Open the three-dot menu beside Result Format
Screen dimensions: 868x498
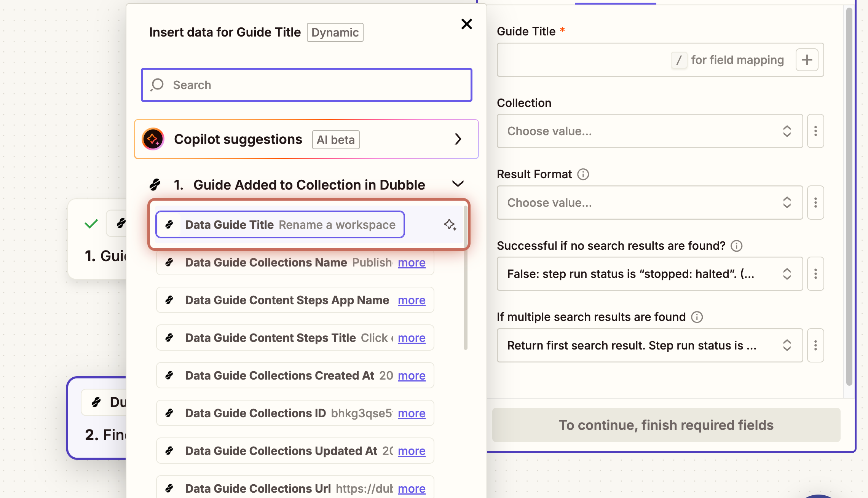click(815, 203)
